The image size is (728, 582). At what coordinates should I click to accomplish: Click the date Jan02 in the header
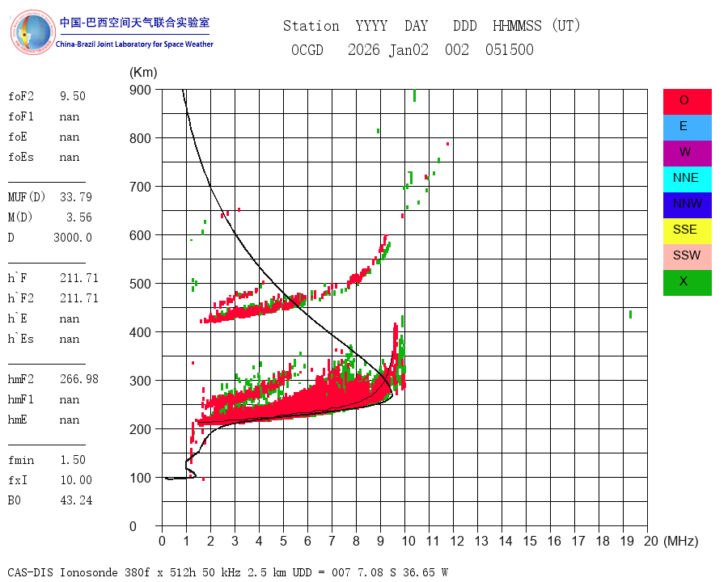[x=408, y=49]
